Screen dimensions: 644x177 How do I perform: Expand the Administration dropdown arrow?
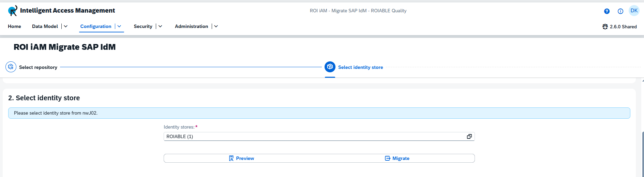pos(216,26)
